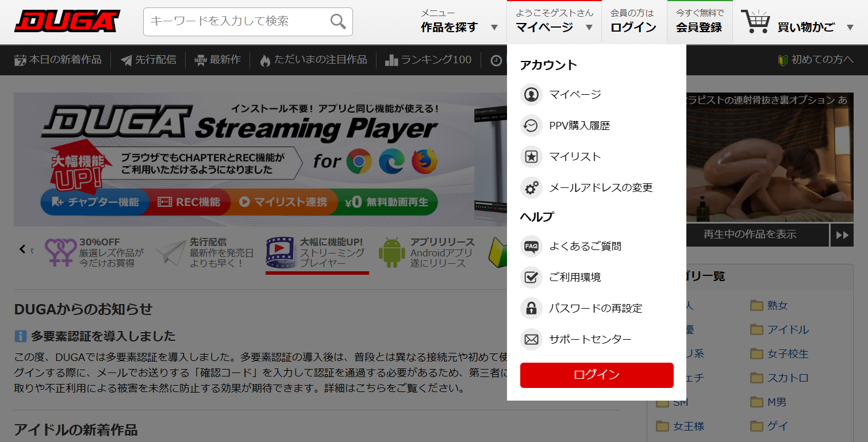Expand the 作品を探す menu
This screenshot has height=442, width=868.
(459, 22)
